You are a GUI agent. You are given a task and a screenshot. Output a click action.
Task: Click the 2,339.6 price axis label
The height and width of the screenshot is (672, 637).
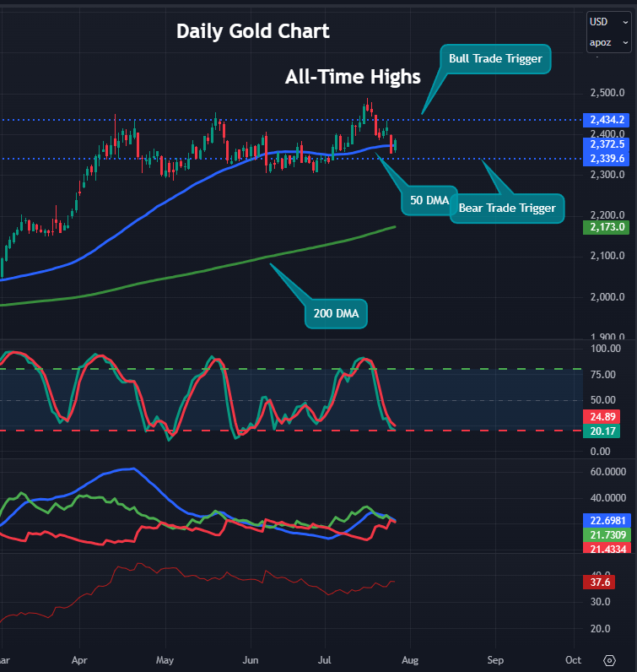point(607,159)
